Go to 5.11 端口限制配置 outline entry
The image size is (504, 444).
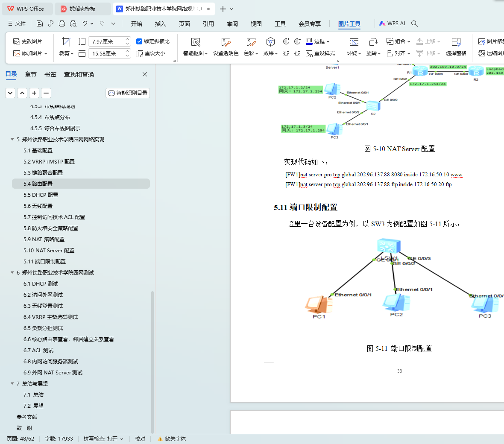coord(44,262)
